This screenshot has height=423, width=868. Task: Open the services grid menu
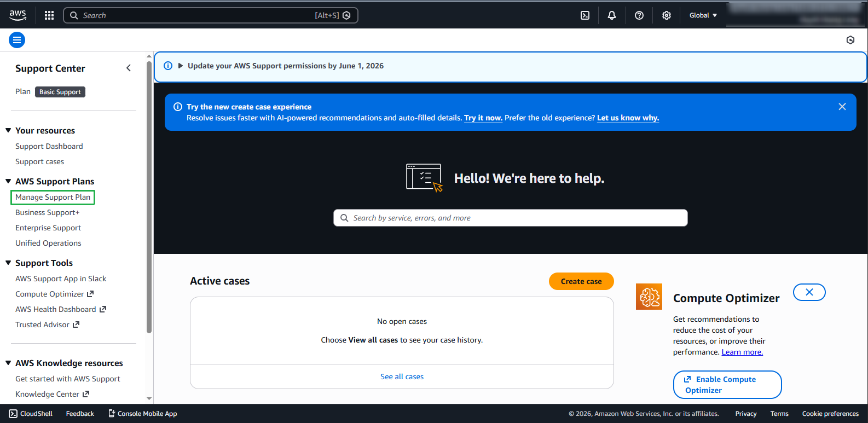[49, 15]
